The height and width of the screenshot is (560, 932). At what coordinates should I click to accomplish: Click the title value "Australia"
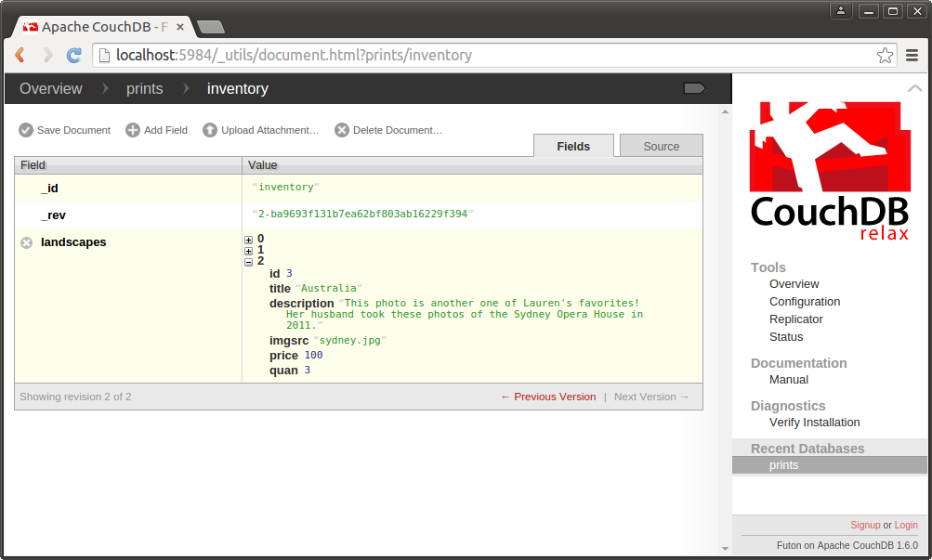(329, 288)
